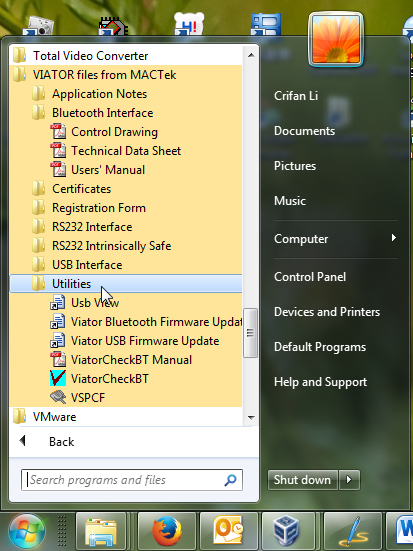Open the ViatorCheckBT Manual PDF
Image resolution: width=413 pixels, height=551 pixels.
[126, 360]
